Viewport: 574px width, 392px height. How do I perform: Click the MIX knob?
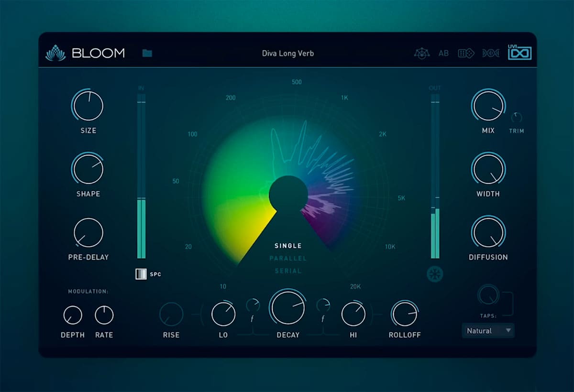point(488,106)
